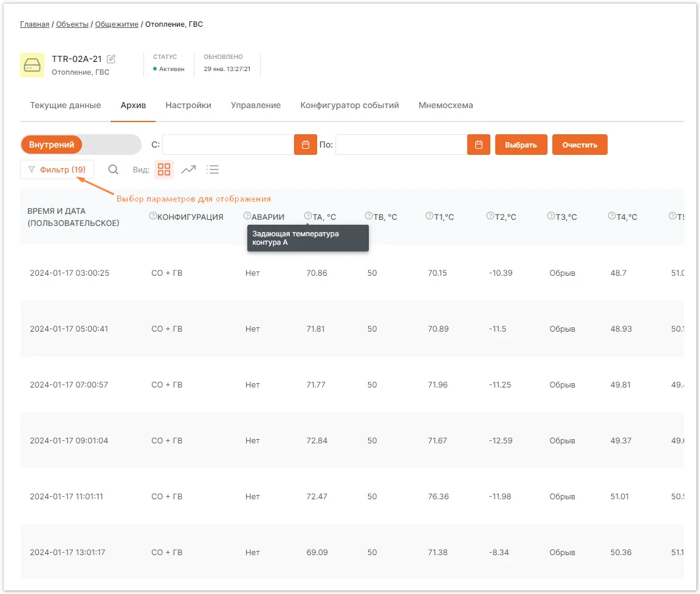Image resolution: width=700 pixels, height=594 pixels.
Task: Follow the Объекты breadcrumb link
Action: pyautogui.click(x=72, y=24)
